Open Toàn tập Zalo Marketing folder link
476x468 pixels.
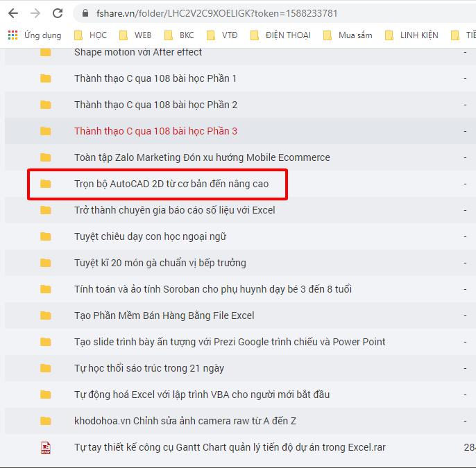tap(202, 157)
